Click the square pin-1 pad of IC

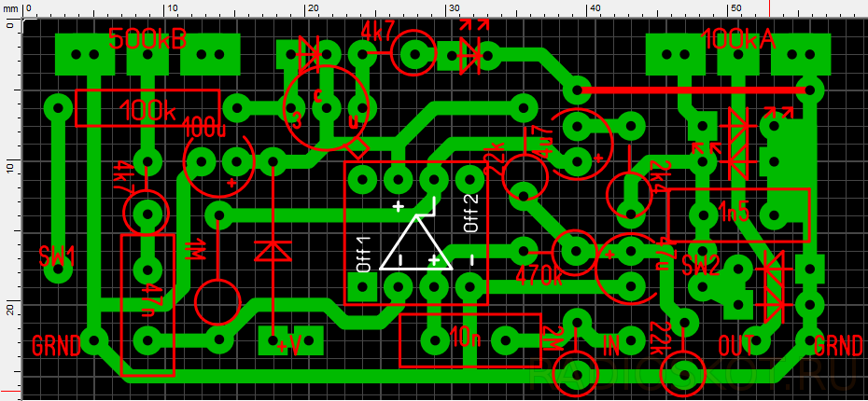[363, 285]
